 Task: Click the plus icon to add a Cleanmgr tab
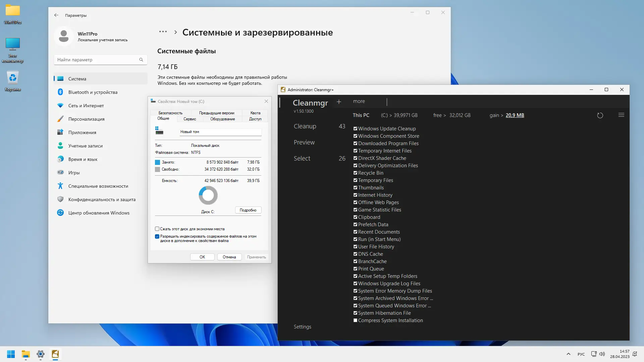point(339,102)
